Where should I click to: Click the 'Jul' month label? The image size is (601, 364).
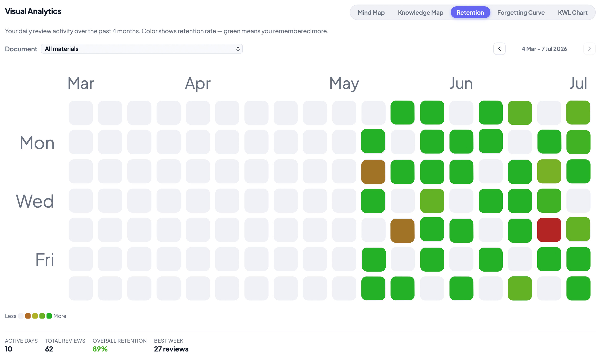coord(578,83)
